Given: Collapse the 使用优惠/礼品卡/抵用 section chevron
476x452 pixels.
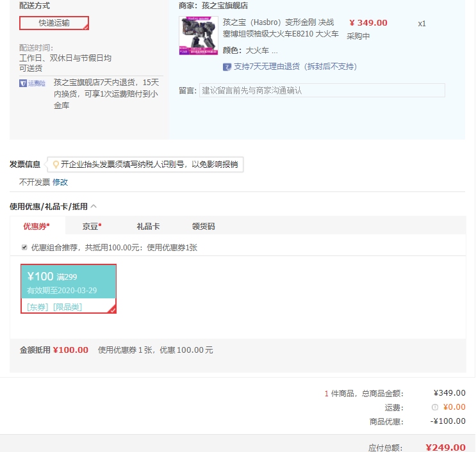Looking at the screenshot, I should pos(94,207).
